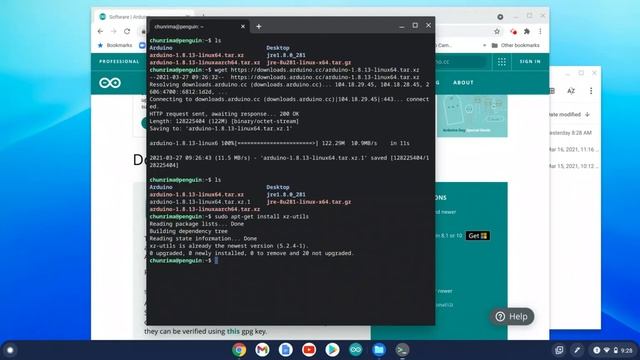Open a new terminal tab with plus icon
This screenshot has width=640, height=360.
coord(258,27)
